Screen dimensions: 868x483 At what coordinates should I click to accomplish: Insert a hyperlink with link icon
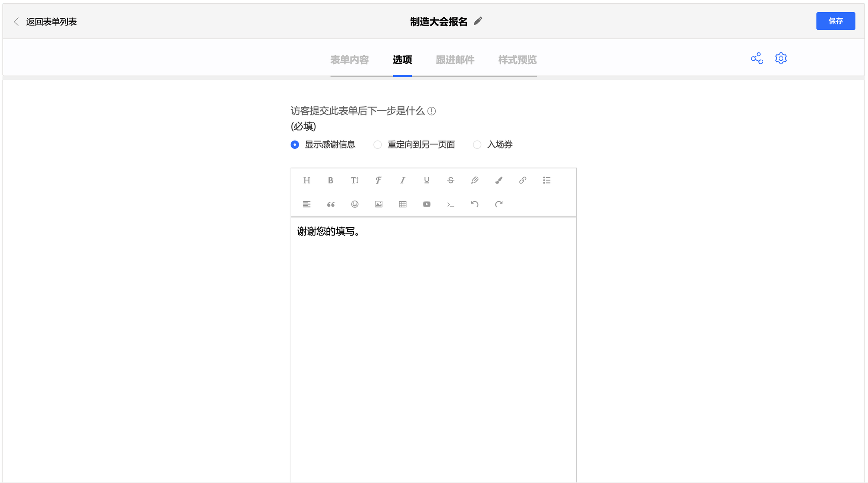coord(523,180)
